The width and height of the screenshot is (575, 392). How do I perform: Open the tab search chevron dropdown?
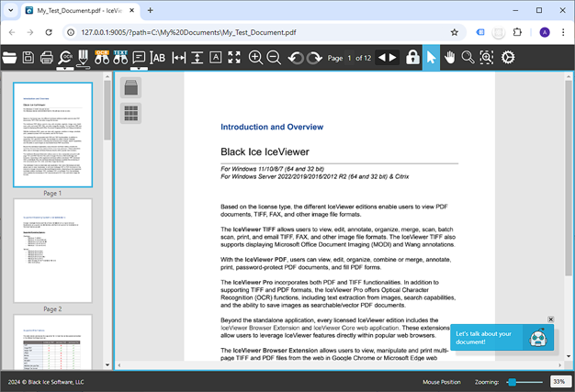(x=11, y=10)
